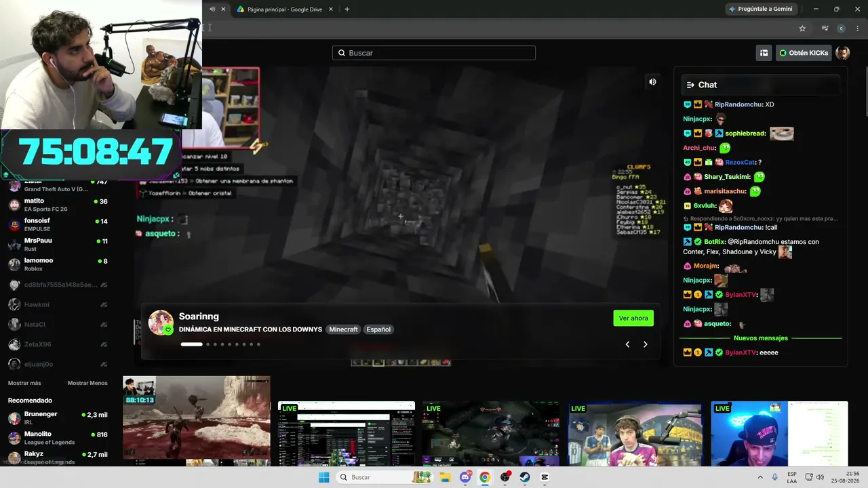Click Shary_Tsukimi username in chat
Screen dimensions: 868x488
[727, 177]
